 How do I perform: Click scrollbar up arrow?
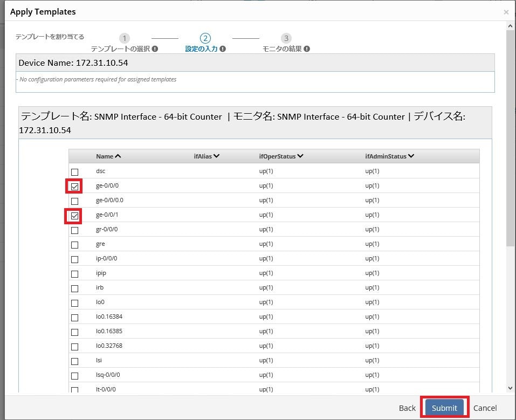tap(510, 26)
